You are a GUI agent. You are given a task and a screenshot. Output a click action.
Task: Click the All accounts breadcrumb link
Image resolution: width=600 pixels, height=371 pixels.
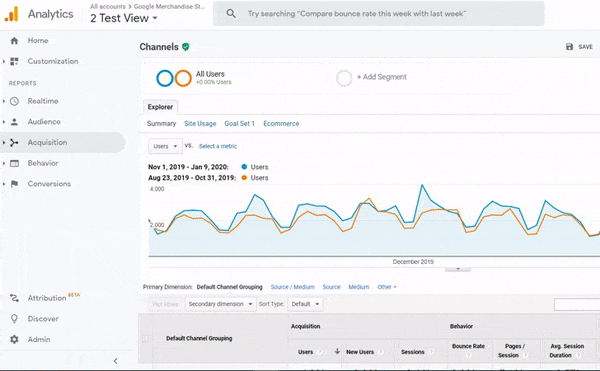pos(108,7)
